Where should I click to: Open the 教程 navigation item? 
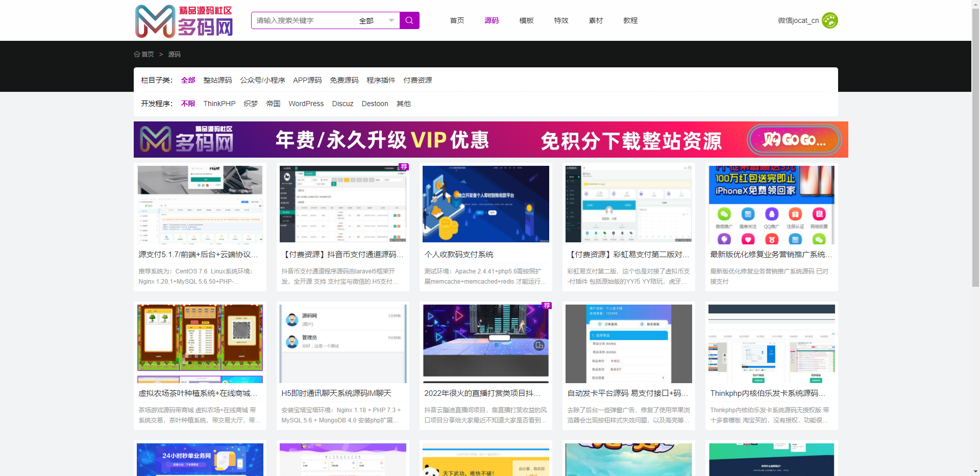(x=630, y=20)
